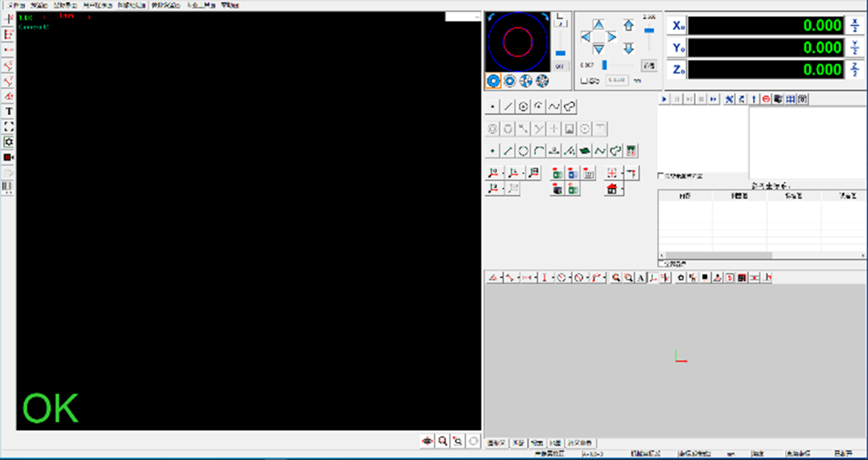
Task: Select the second ring light pattern icon
Action: 510,81
